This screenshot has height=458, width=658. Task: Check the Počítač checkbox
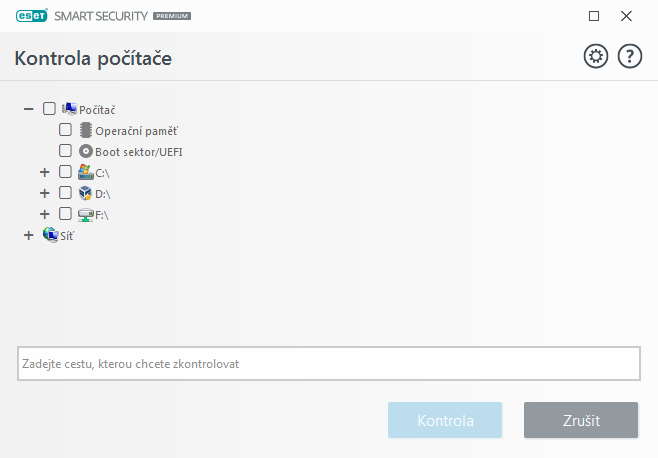click(x=49, y=109)
